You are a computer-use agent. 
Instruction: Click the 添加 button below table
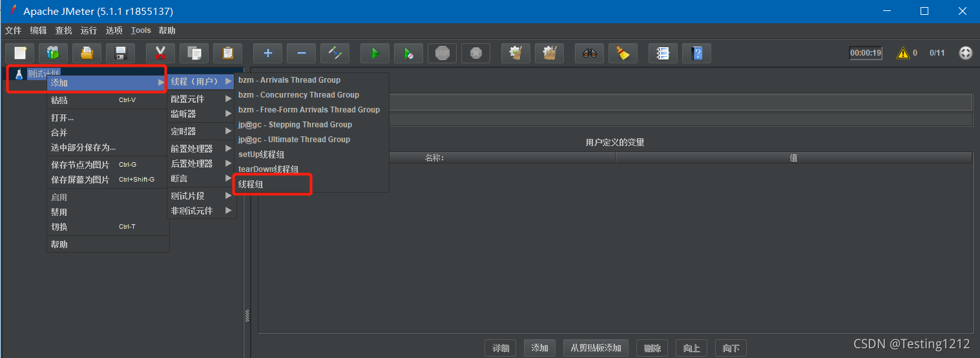(539, 348)
